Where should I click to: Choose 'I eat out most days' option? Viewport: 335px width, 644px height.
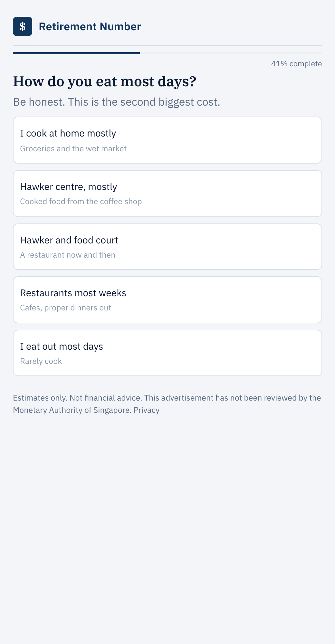[x=167, y=353]
